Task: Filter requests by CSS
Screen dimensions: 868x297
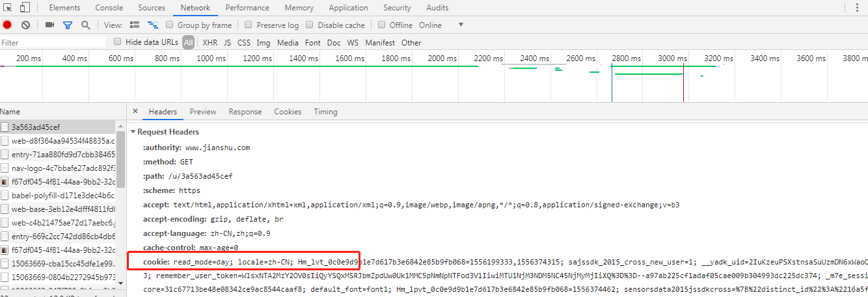Action: 244,42
